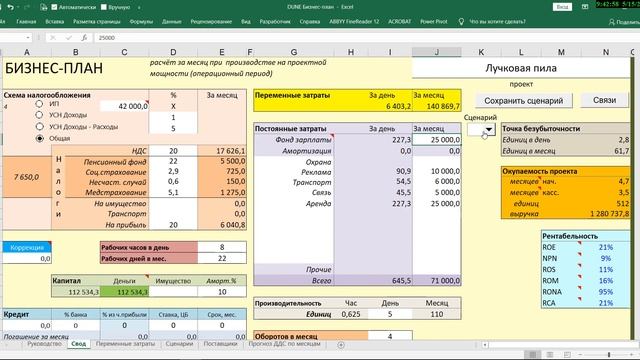Open the ACROBAT ribbon tab
640x360 pixels.
click(x=400, y=22)
